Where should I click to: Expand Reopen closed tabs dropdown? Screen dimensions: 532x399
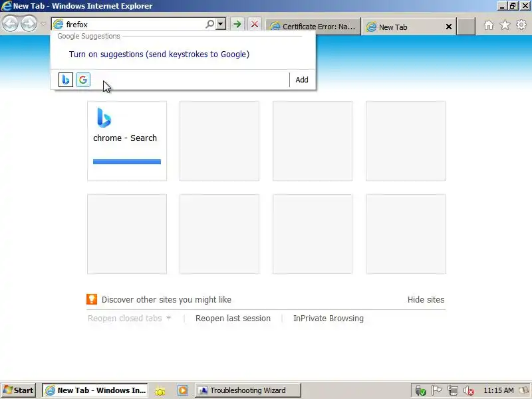(129, 319)
